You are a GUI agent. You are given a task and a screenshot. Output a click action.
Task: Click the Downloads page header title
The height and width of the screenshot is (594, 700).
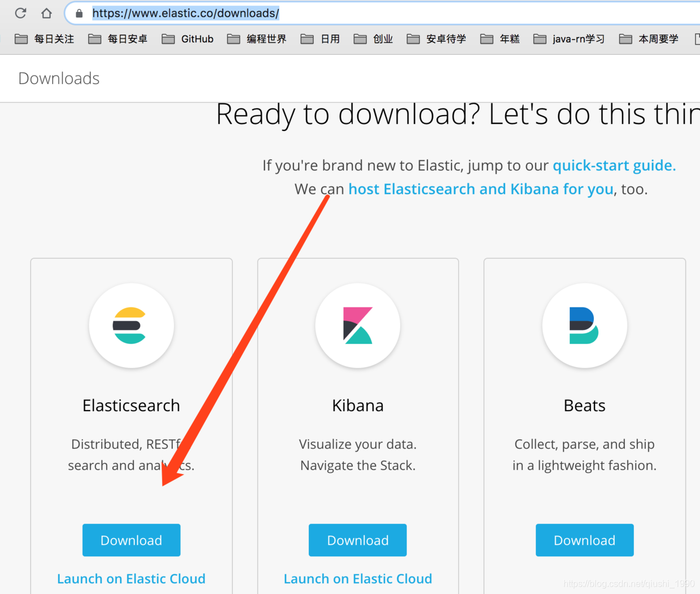(x=59, y=78)
